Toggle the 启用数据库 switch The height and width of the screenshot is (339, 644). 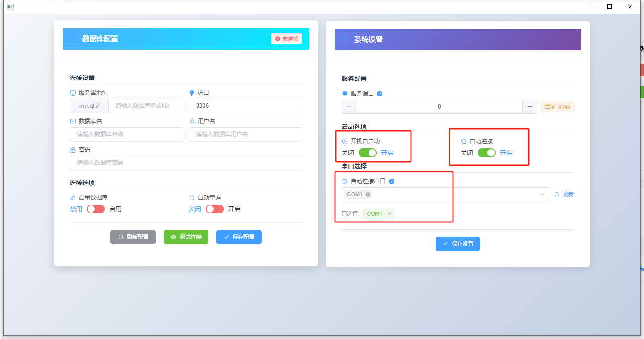point(96,209)
